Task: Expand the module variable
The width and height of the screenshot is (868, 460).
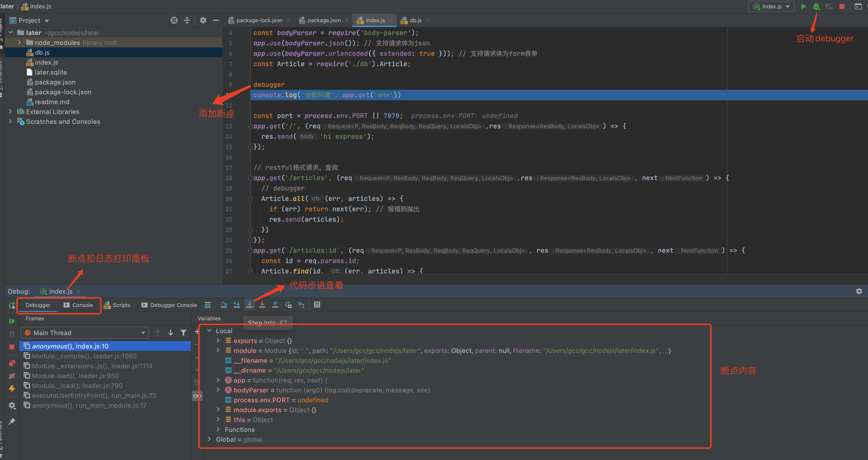Action: (218, 350)
